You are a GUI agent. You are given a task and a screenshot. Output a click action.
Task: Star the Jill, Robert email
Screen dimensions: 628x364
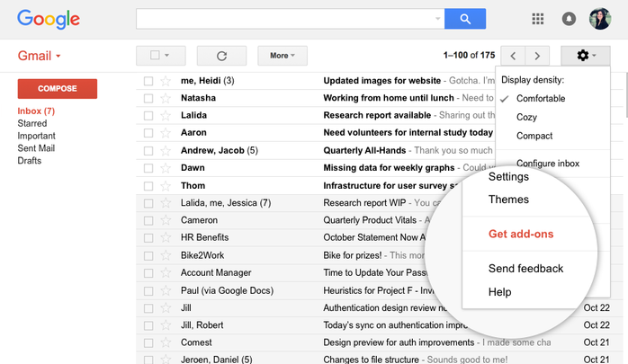click(x=166, y=325)
